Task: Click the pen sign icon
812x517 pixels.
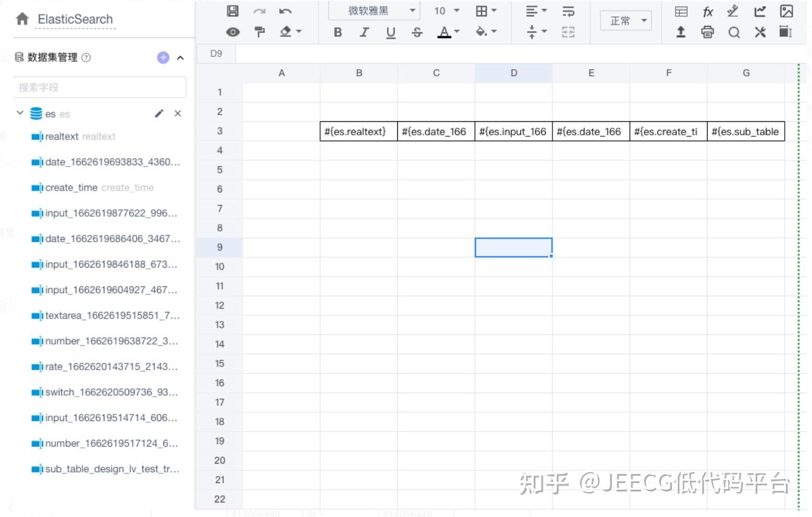Action: click(733, 11)
